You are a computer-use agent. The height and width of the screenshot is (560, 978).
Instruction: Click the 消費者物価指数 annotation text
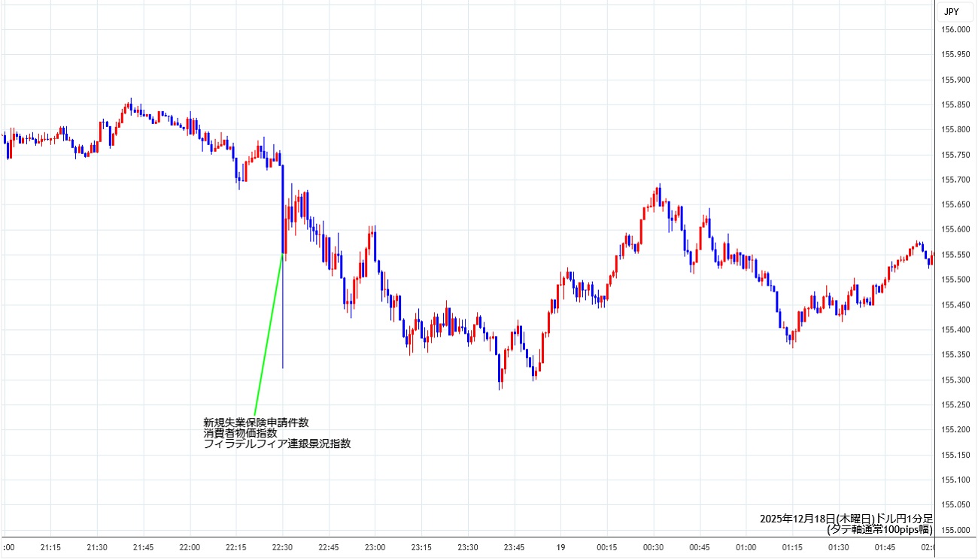tap(240, 433)
